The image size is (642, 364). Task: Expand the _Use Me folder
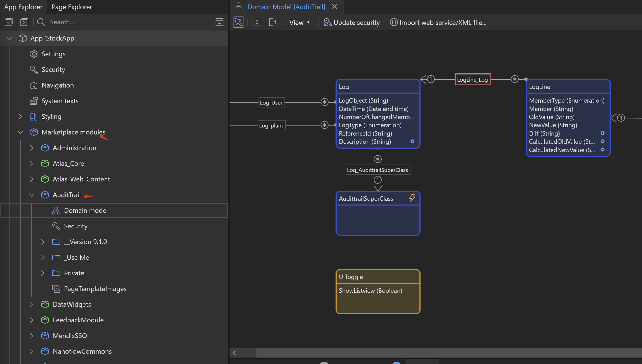[x=43, y=257]
